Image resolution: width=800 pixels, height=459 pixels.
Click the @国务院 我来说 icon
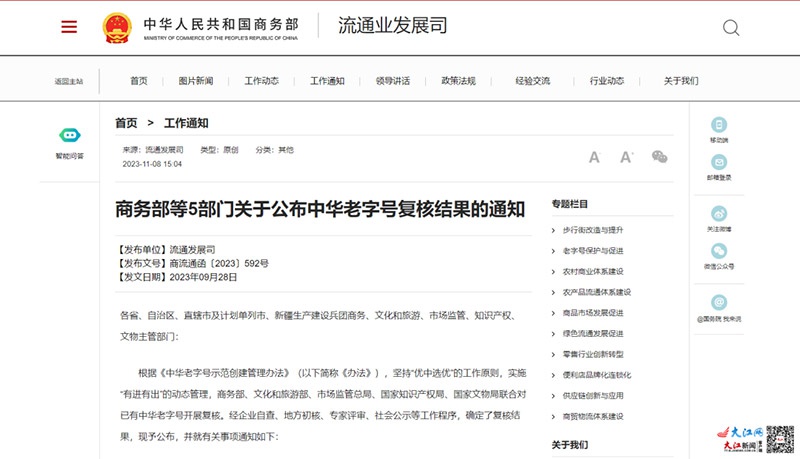(x=719, y=302)
